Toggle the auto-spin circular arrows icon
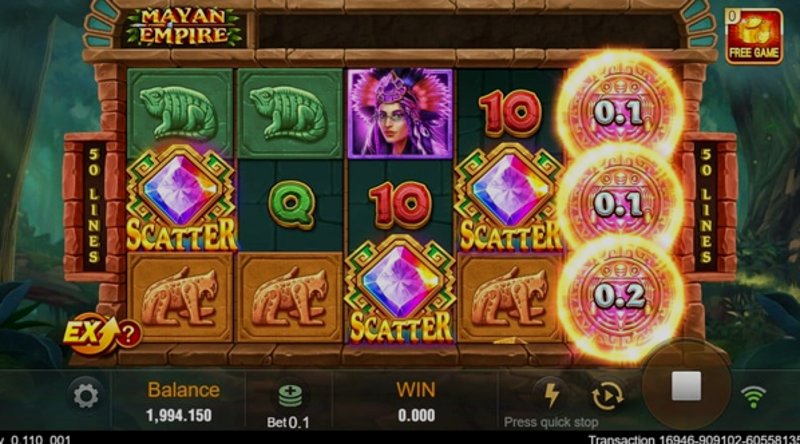This screenshot has height=444, width=800. pos(607,396)
